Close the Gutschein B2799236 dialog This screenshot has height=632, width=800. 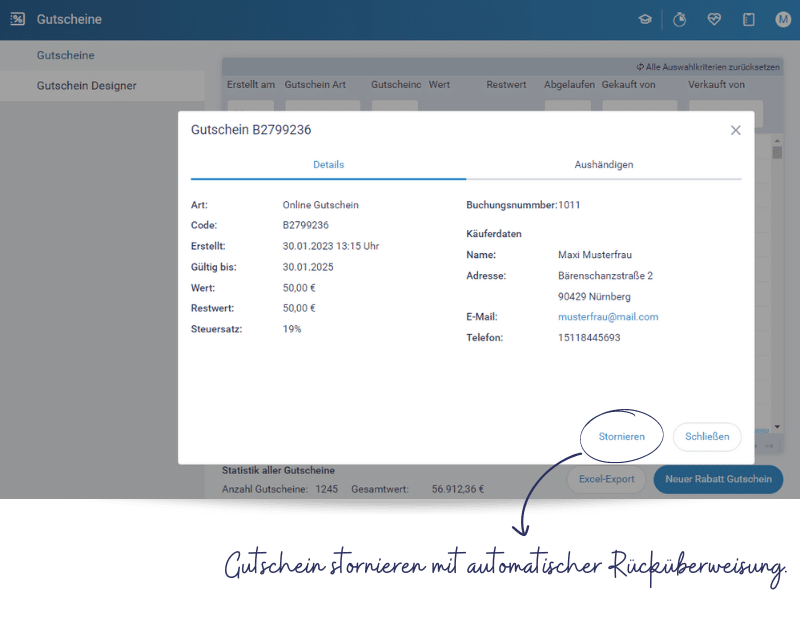click(x=735, y=130)
